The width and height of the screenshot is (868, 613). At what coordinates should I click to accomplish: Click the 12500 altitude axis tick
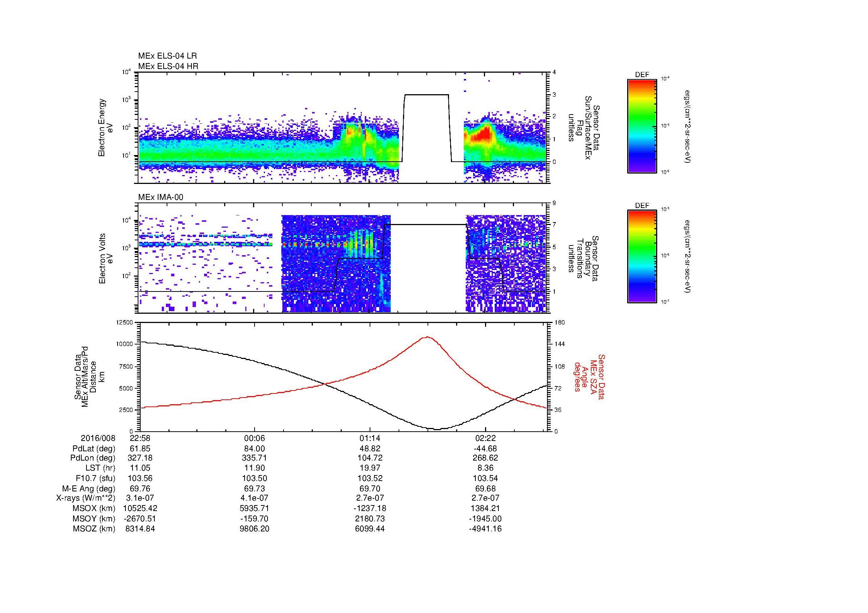point(124,323)
